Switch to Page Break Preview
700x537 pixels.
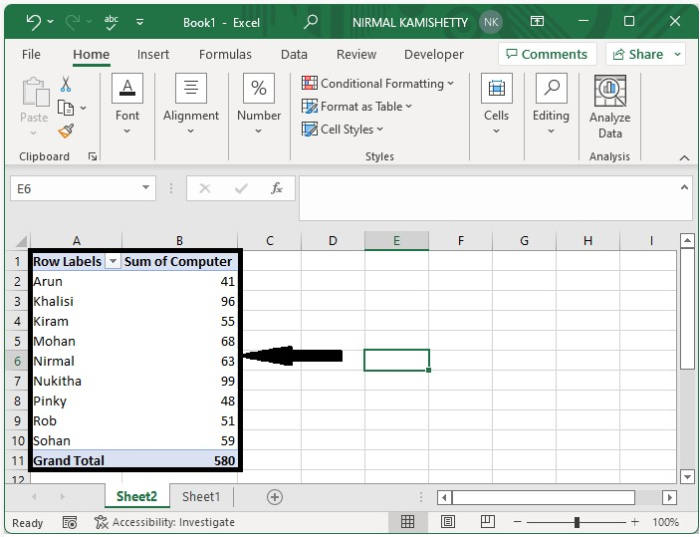pos(488,521)
